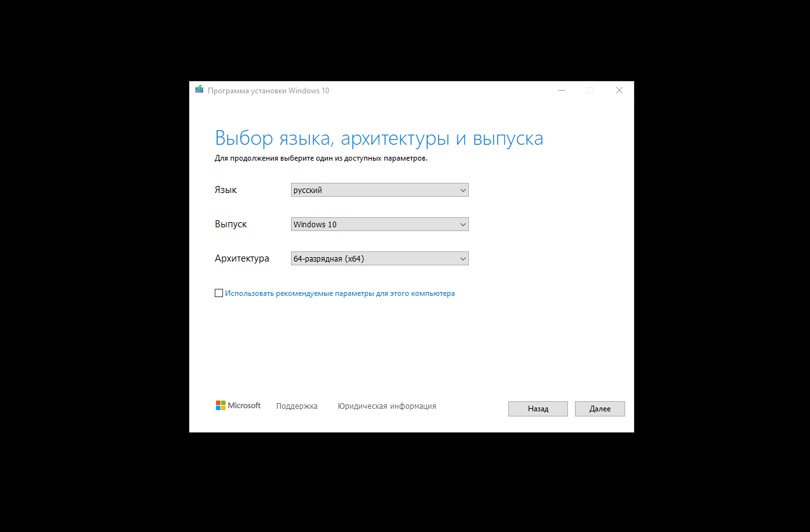Open the Юридическая информация link
This screenshot has height=532, width=810.
click(x=387, y=406)
